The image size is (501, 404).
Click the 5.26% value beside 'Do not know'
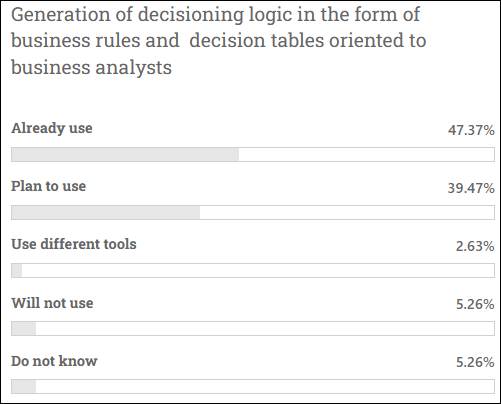(x=475, y=362)
